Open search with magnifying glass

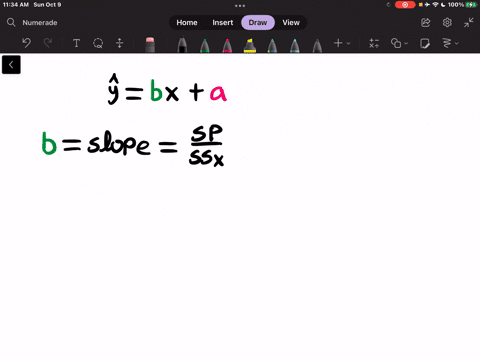tap(11, 22)
